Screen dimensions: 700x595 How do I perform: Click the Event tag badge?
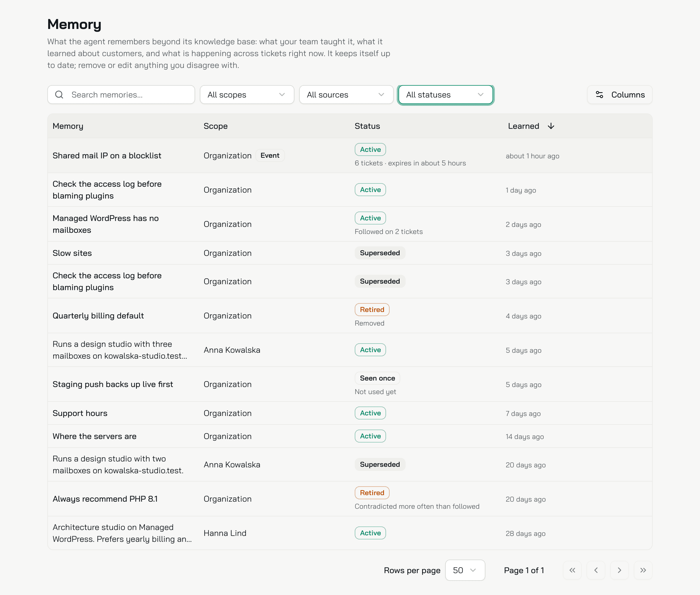pyautogui.click(x=270, y=155)
